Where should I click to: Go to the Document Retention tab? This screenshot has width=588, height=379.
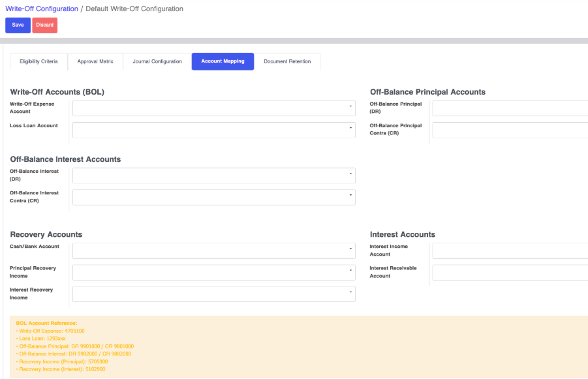click(x=287, y=61)
